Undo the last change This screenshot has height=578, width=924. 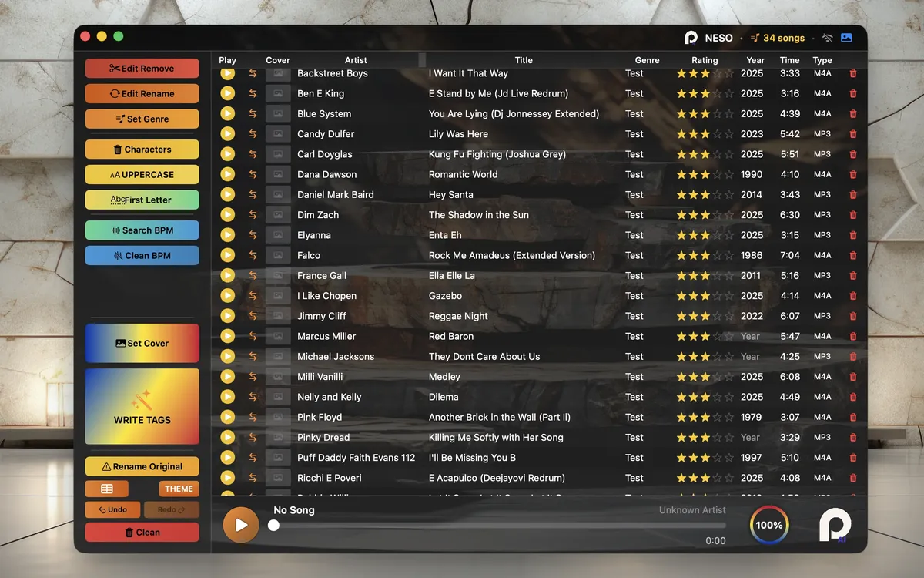(x=112, y=509)
